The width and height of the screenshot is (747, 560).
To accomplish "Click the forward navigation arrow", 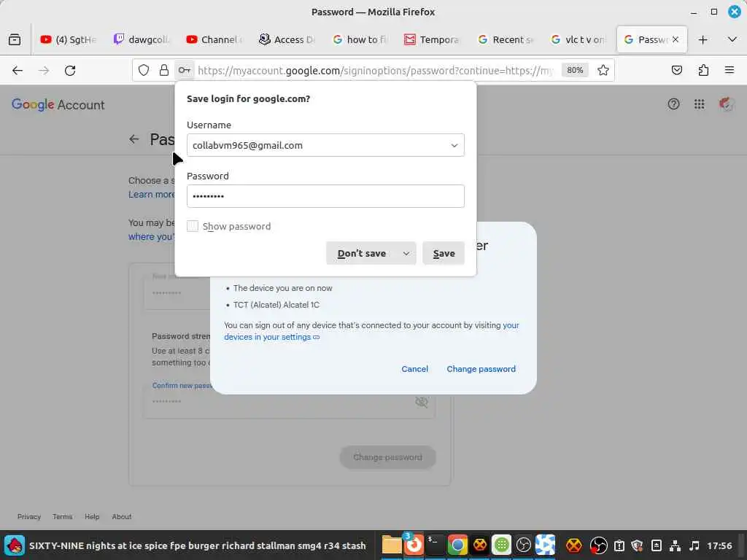I will pyautogui.click(x=44, y=71).
